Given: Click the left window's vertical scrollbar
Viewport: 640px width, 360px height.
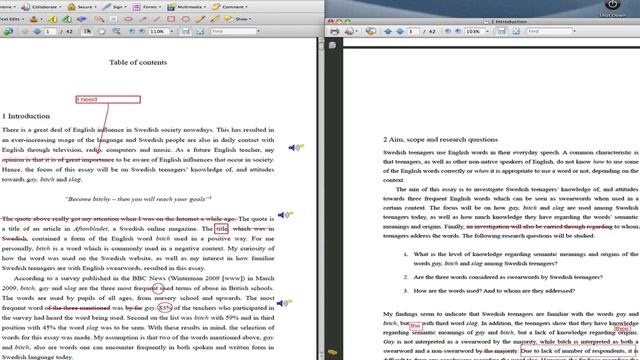Looking at the screenshot, I should (320, 199).
